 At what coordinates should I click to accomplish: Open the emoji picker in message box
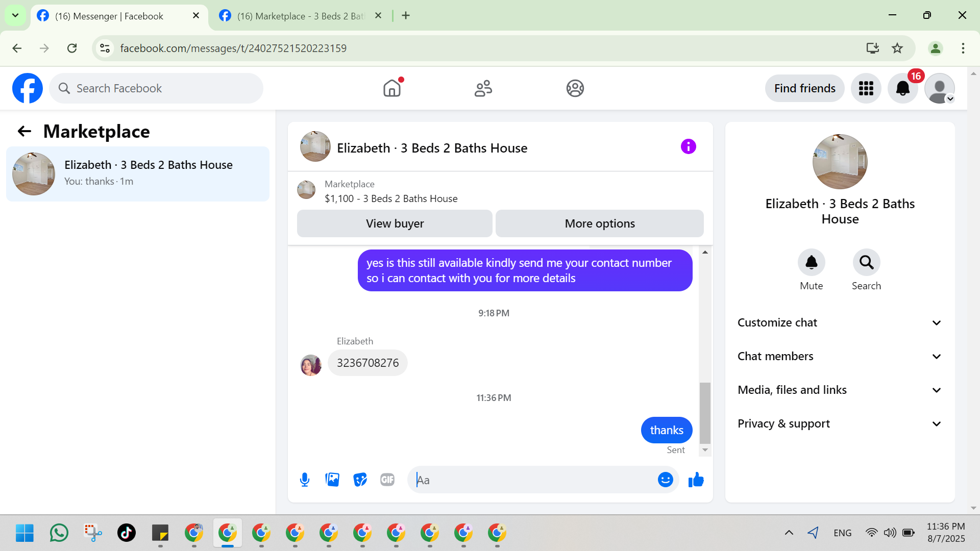pos(665,480)
